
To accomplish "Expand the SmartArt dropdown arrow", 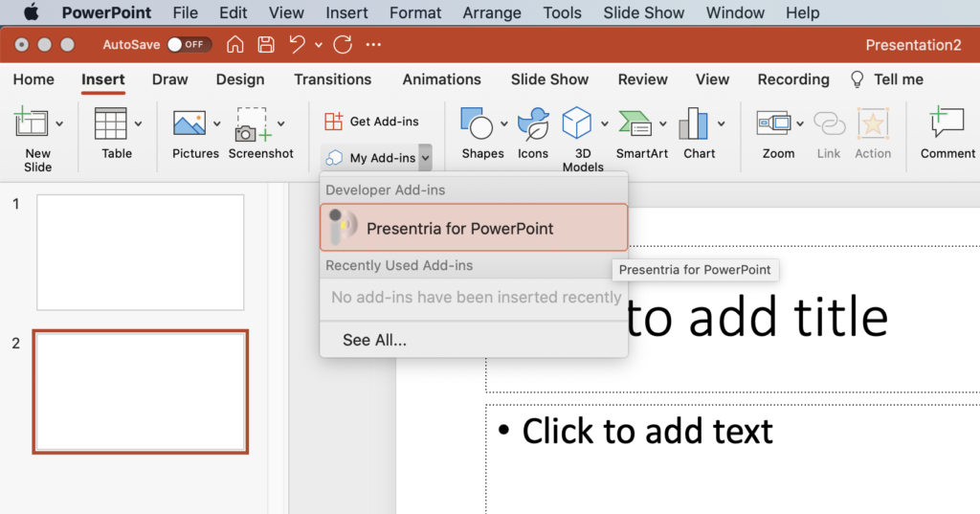I will point(662,123).
